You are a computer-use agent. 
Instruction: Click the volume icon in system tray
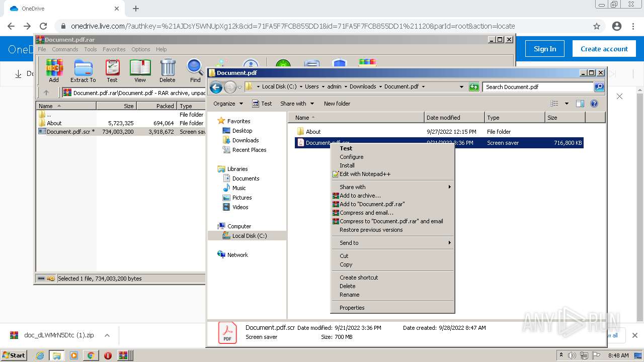(572, 355)
